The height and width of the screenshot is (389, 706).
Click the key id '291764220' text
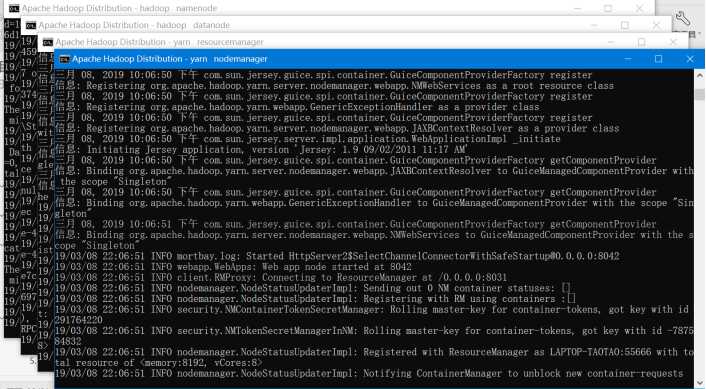coord(79,320)
